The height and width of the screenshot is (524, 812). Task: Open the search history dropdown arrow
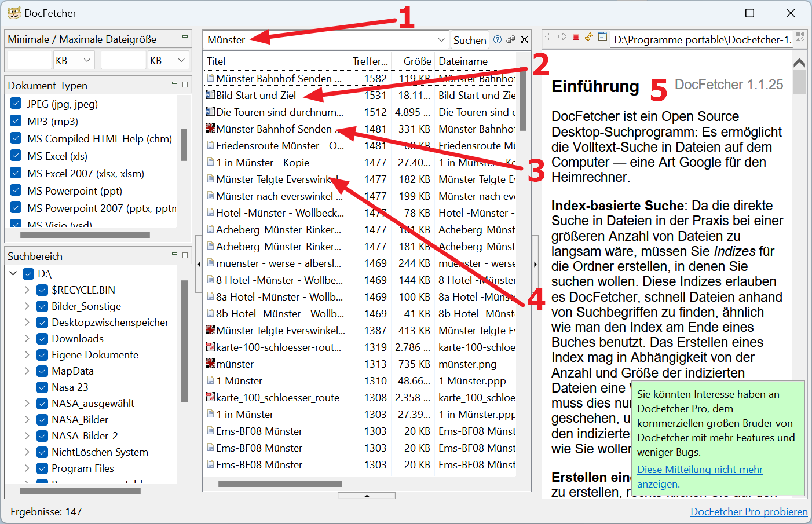tap(441, 40)
